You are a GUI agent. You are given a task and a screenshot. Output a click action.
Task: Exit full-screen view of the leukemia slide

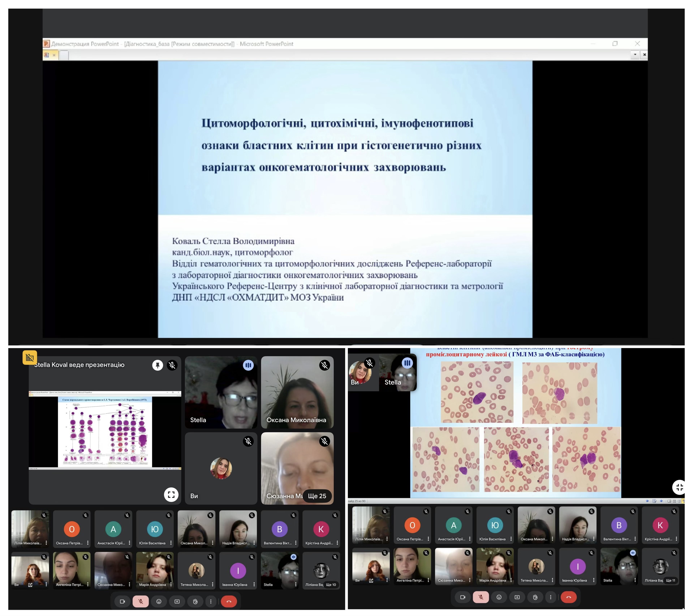(x=679, y=487)
